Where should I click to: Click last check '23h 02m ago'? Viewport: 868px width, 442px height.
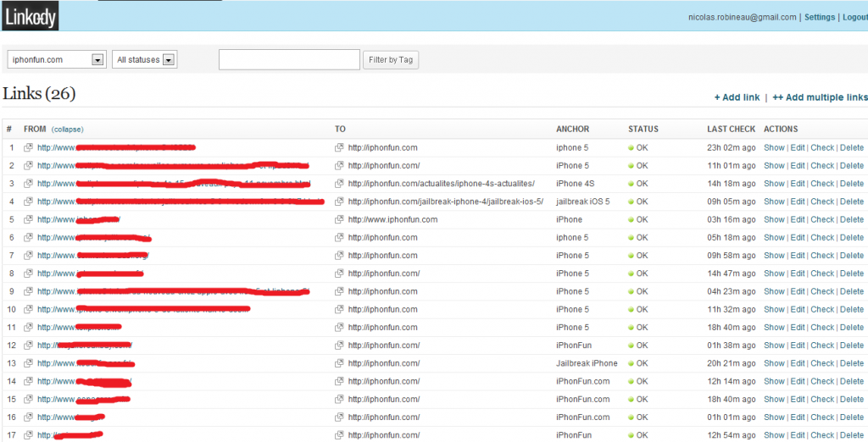point(731,147)
